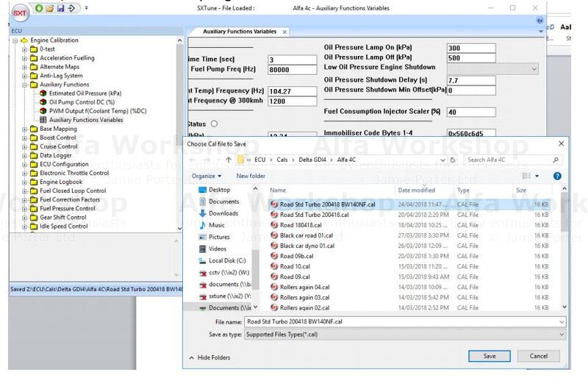Click the Cancel button
The width and height of the screenshot is (588, 378).
click(x=538, y=356)
